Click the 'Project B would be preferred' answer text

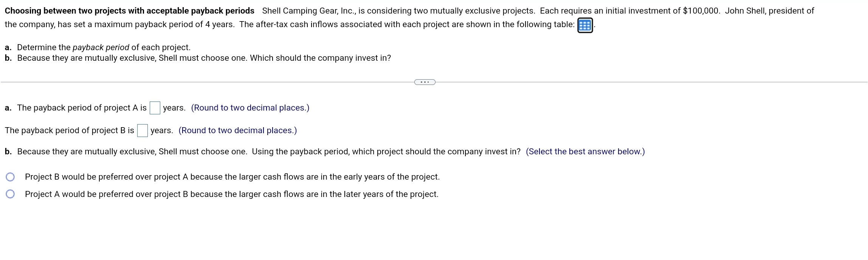232,177
